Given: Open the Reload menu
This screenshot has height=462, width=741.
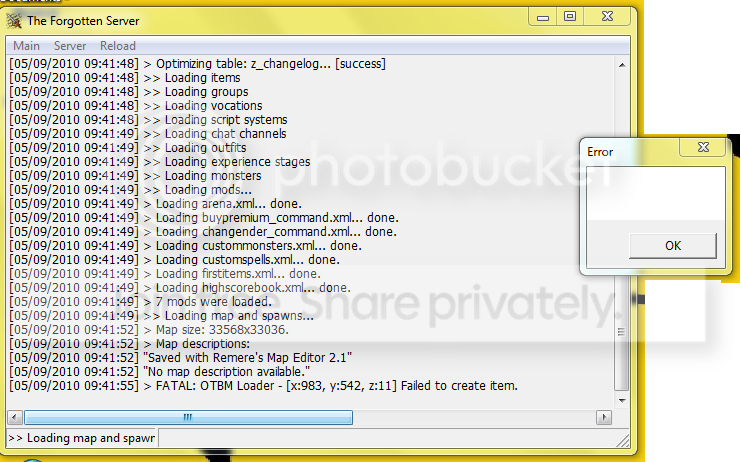Looking at the screenshot, I should click(x=118, y=46).
